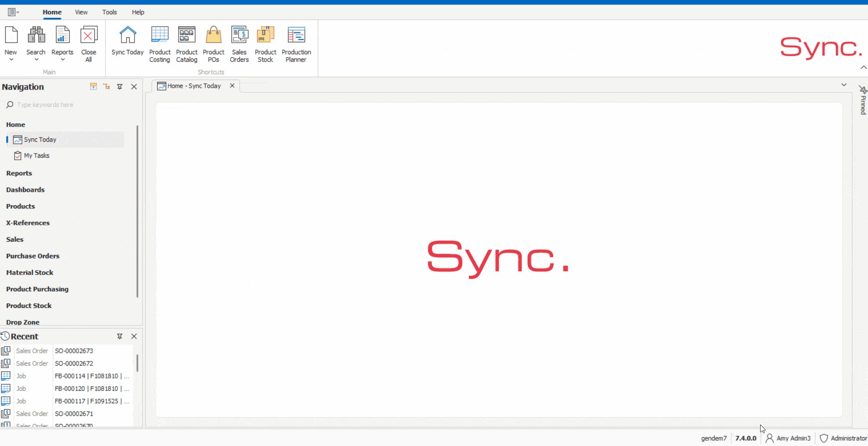Open Product Catalog shortcut
Image resolution: width=868 pixels, height=446 pixels.
point(186,44)
